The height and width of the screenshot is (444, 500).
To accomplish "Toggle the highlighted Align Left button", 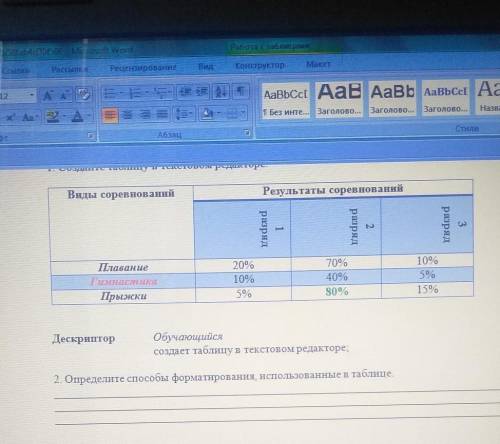I will (110, 116).
